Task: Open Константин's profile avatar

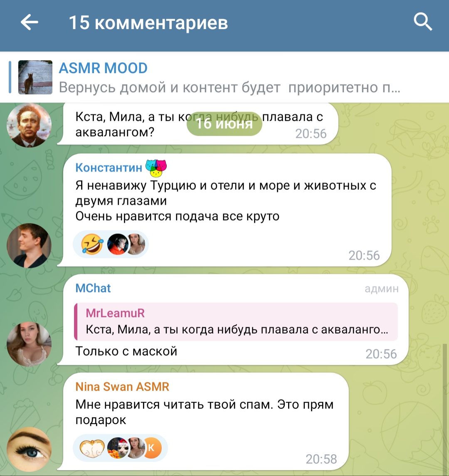Action: (29, 245)
